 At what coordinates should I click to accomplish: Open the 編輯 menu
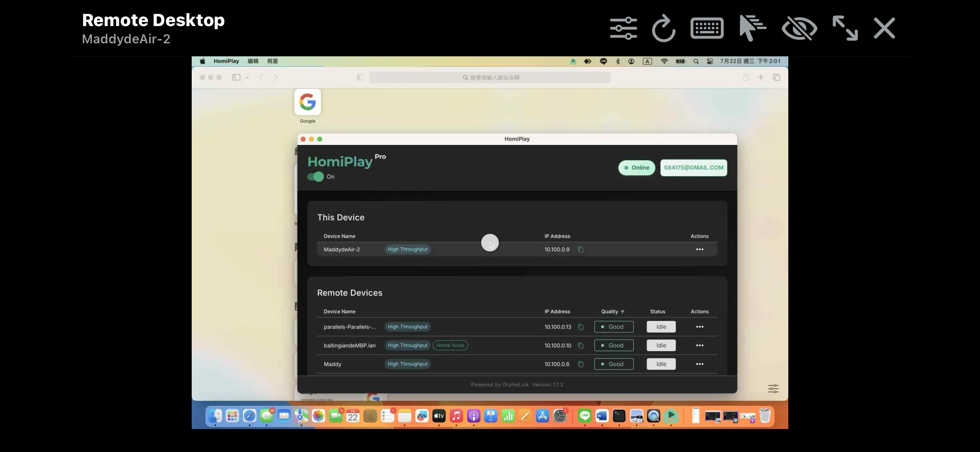(x=253, y=61)
